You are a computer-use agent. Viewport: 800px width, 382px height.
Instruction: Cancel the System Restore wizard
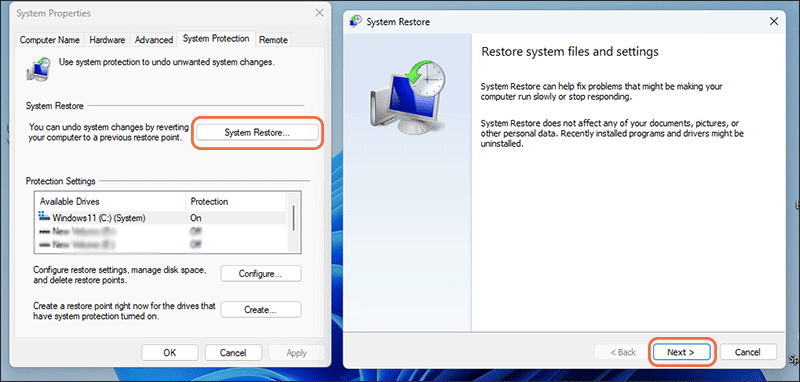[x=748, y=352]
